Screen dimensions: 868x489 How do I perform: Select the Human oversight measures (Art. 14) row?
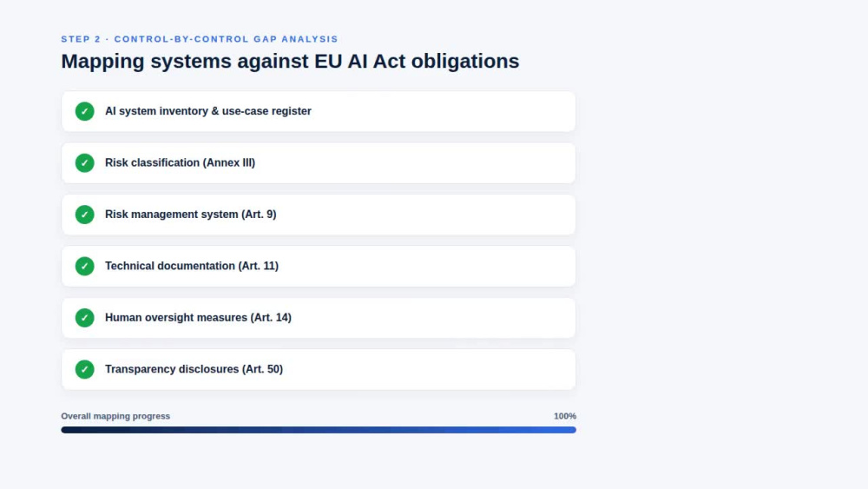click(x=319, y=318)
